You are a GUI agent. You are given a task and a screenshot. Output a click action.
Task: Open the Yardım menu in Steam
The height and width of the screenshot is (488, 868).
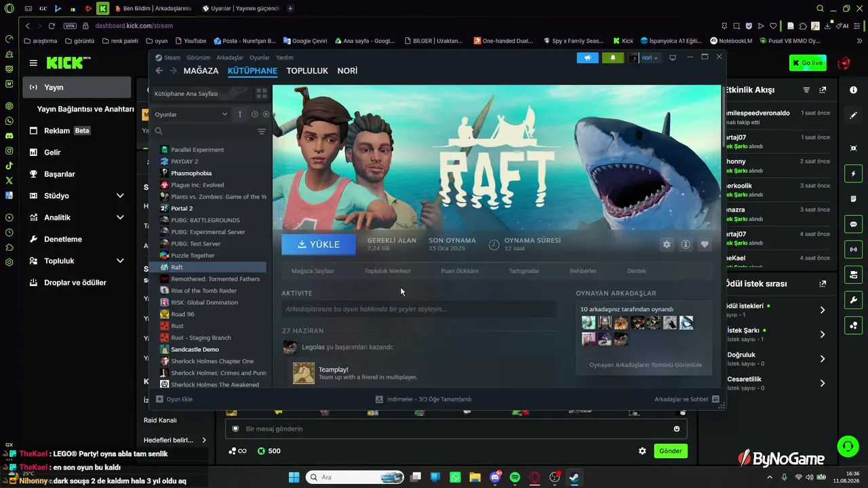(x=285, y=58)
